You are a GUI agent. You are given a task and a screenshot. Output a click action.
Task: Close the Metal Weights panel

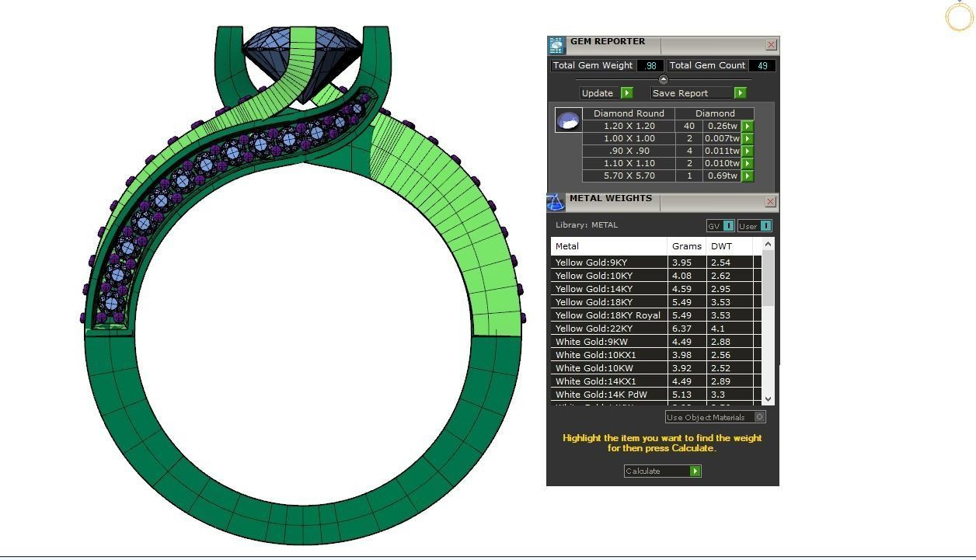pyautogui.click(x=770, y=202)
